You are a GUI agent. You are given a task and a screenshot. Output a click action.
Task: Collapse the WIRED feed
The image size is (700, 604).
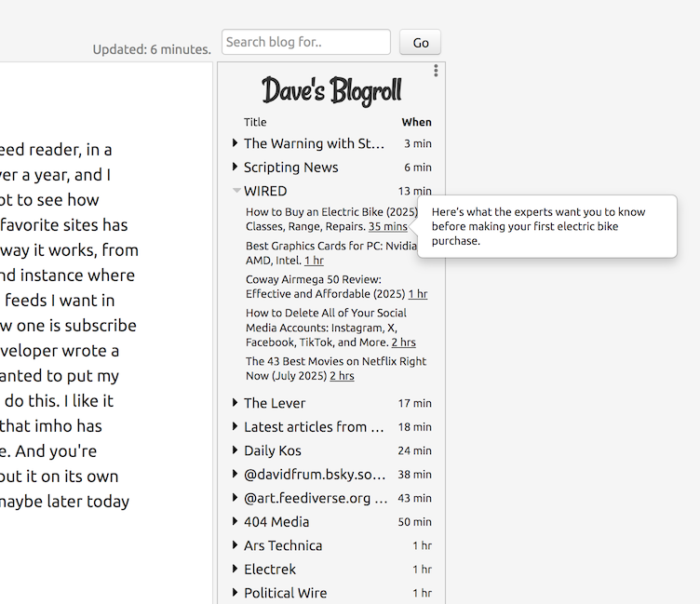pyautogui.click(x=236, y=191)
